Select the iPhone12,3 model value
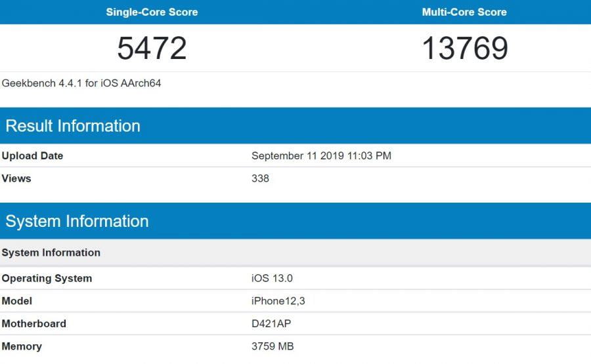Viewport: 591px width, 364px height. [278, 301]
